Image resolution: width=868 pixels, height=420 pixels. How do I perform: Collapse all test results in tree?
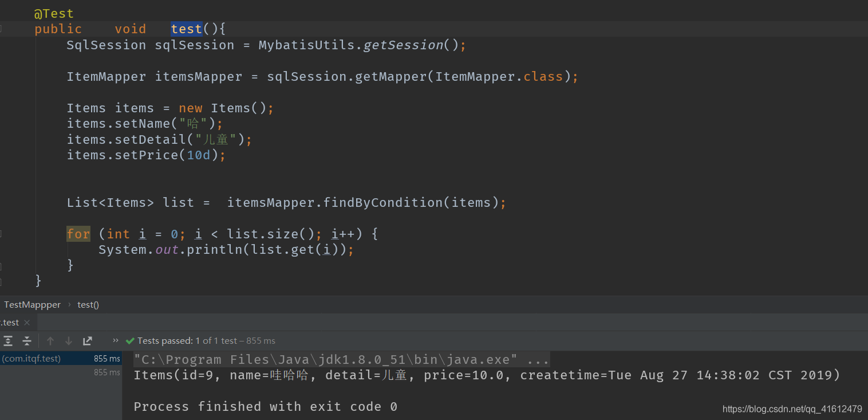pos(26,341)
